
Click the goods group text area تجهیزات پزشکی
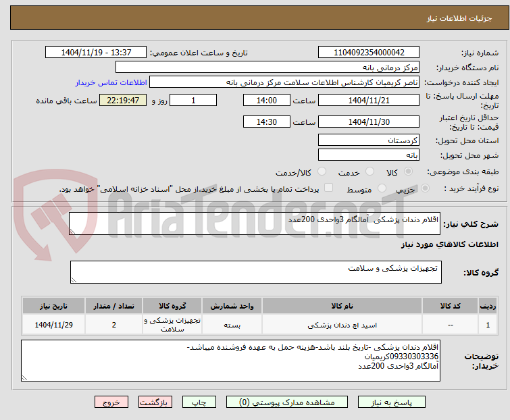point(255,272)
